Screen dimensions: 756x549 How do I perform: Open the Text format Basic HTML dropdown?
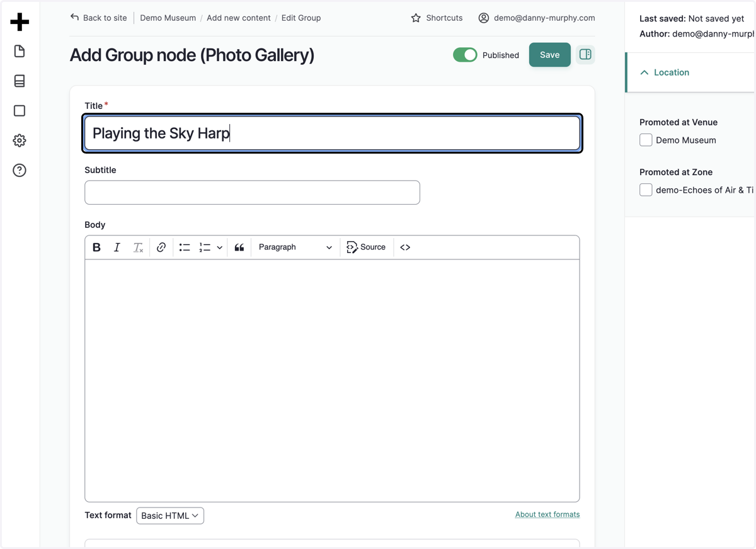170,516
